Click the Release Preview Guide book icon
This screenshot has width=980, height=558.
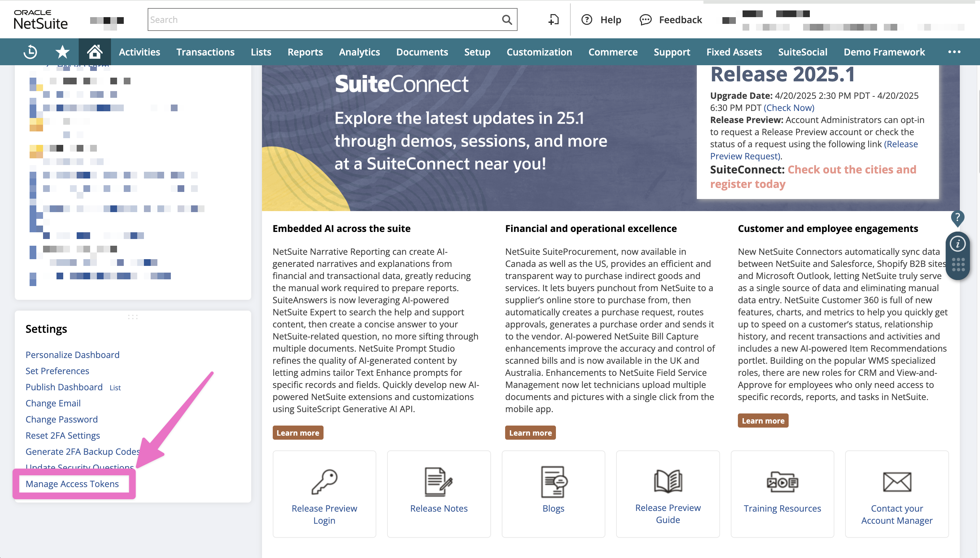point(668,481)
